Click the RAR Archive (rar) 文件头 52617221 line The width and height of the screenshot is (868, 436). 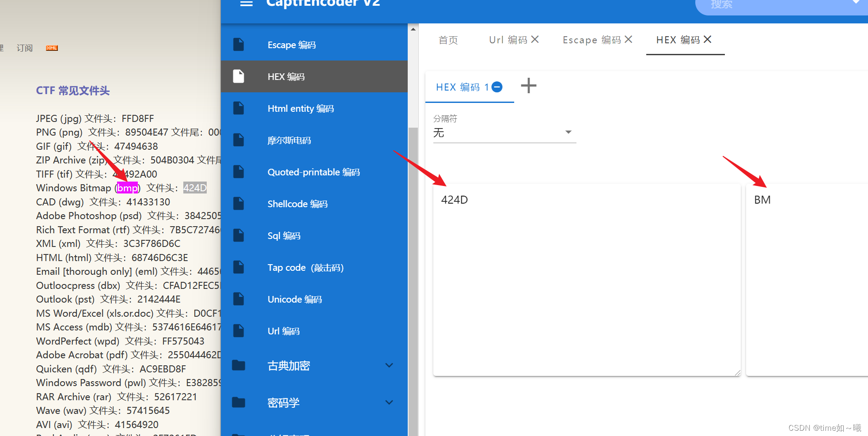(x=117, y=397)
